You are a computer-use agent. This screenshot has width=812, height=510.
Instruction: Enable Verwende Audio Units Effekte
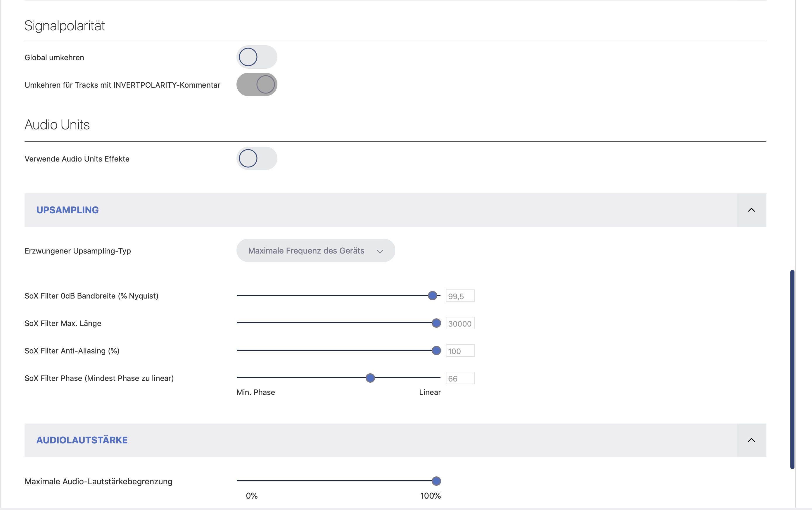pyautogui.click(x=257, y=158)
